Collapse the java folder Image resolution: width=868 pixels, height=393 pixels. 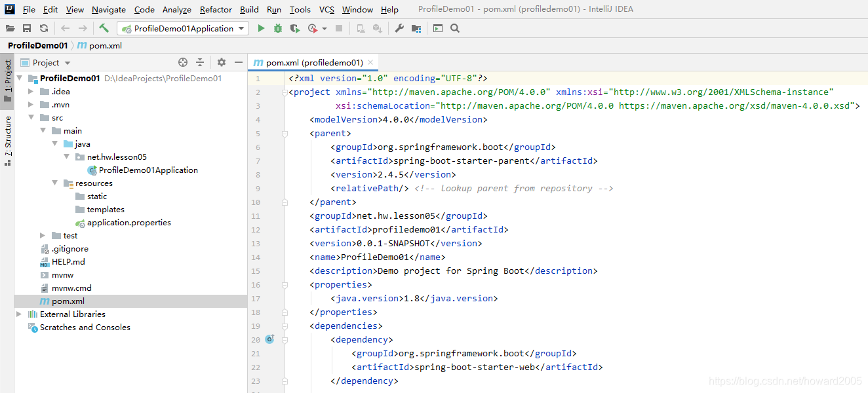(55, 143)
